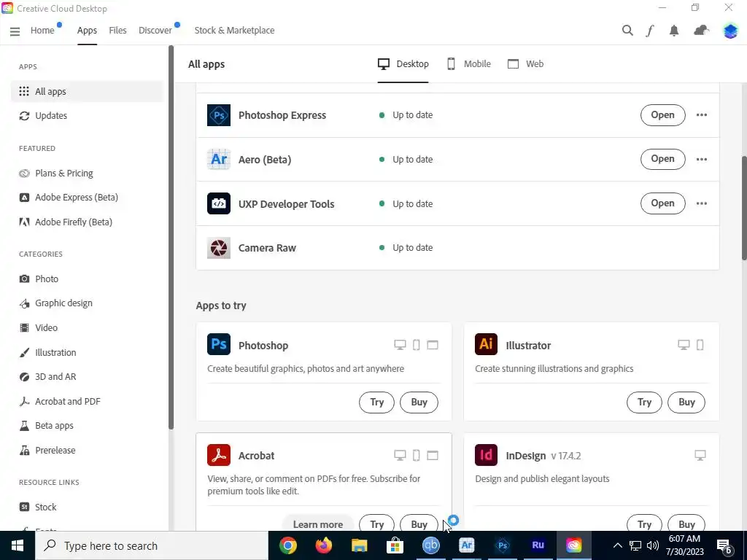Switch to the Home tab
Image resolution: width=747 pixels, height=560 pixels.
(x=42, y=31)
